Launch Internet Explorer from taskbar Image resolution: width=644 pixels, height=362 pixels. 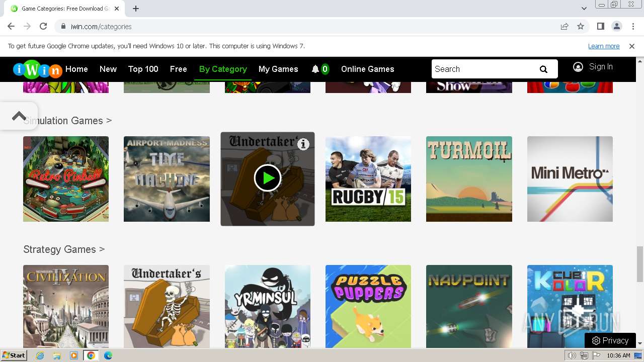click(x=40, y=355)
